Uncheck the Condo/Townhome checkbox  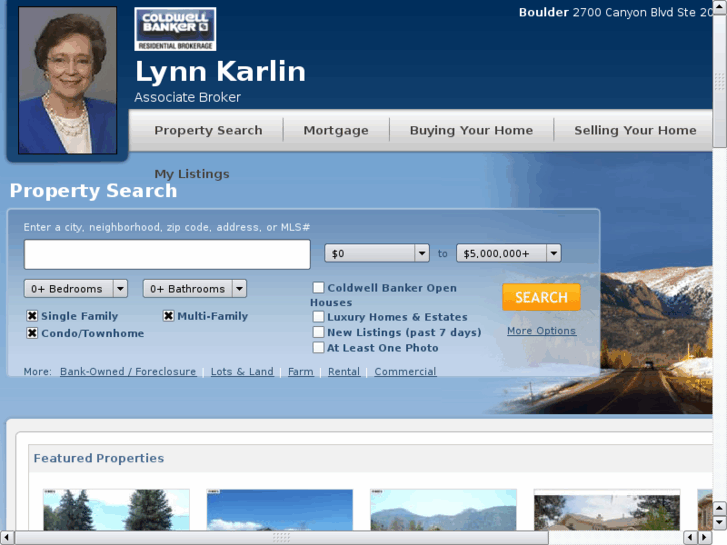pyautogui.click(x=32, y=333)
